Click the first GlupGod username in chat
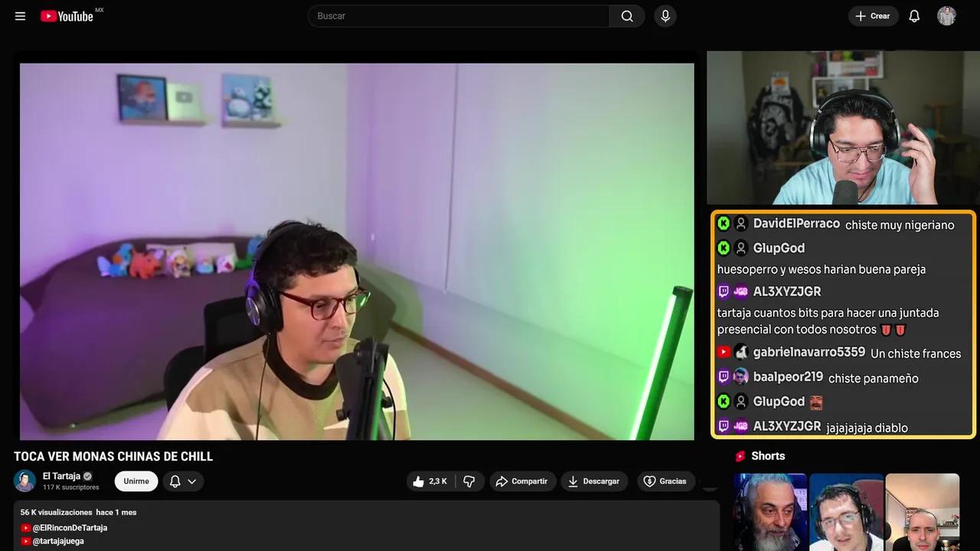This screenshot has width=980, height=551. [x=779, y=248]
